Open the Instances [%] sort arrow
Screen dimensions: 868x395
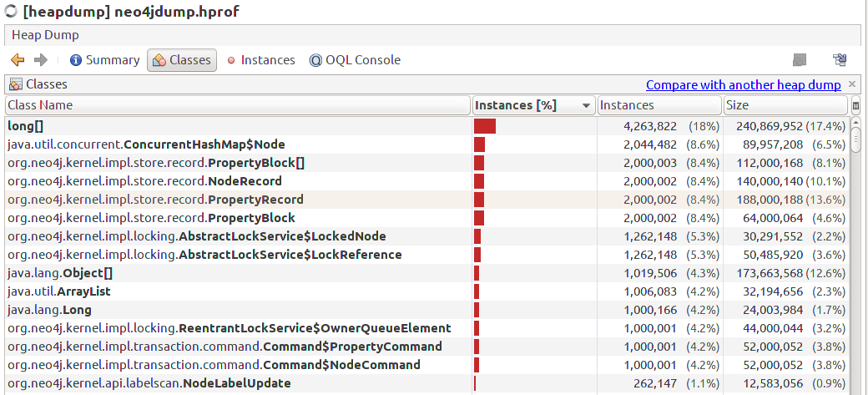click(586, 106)
